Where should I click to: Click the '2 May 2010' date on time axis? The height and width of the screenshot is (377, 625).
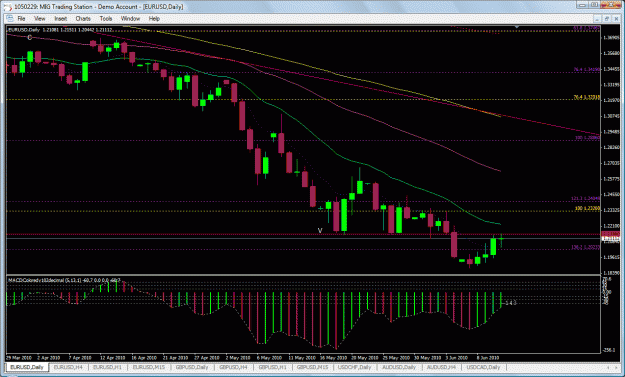(x=238, y=358)
